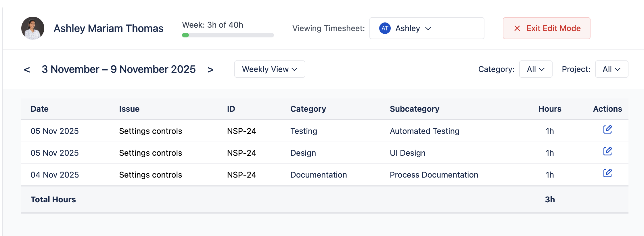This screenshot has height=236, width=644.
Task: Click the Subcategory column header
Action: [x=414, y=109]
